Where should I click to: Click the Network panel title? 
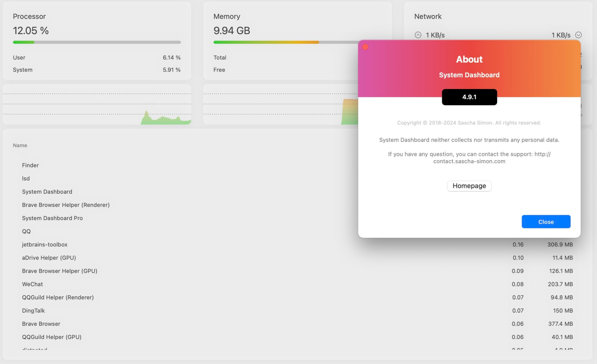[428, 16]
